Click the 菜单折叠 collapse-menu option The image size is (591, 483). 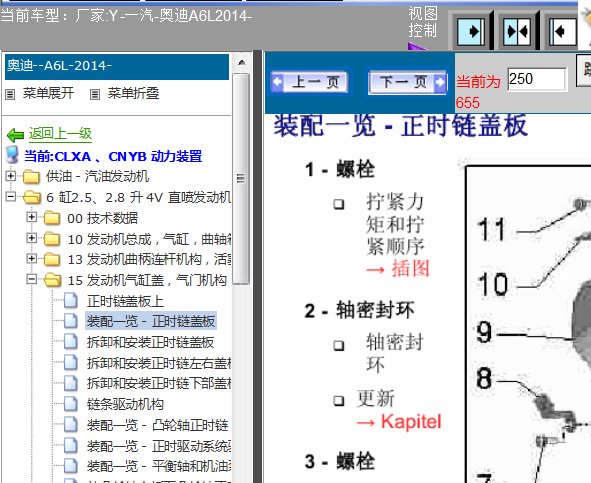point(133,93)
